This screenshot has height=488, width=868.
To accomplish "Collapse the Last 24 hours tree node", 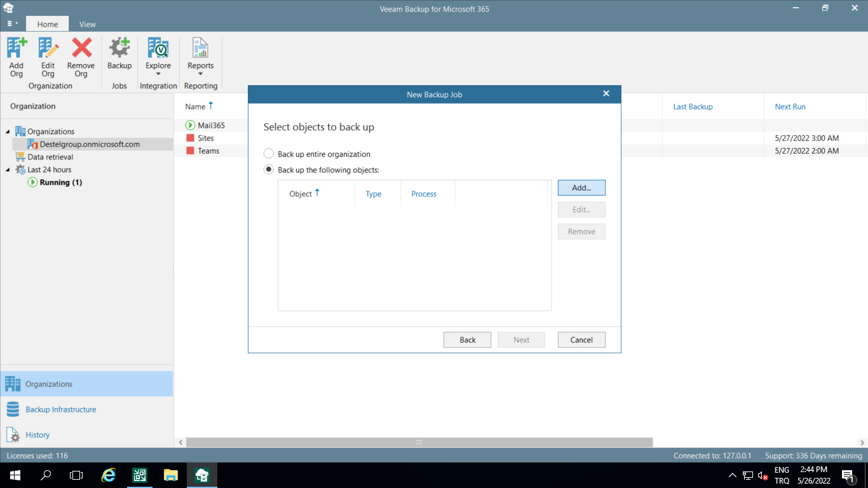I will 8,170.
